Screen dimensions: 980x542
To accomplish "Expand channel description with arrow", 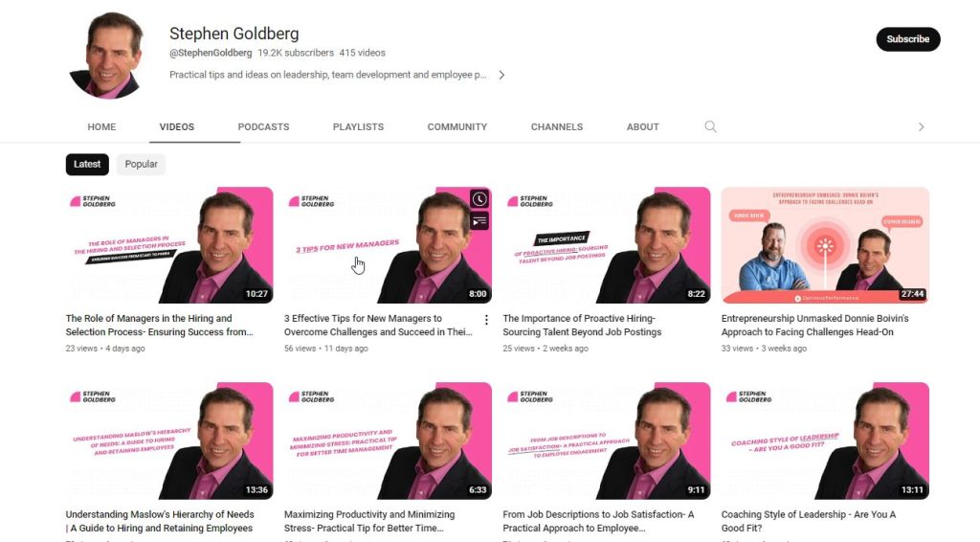I will [501, 75].
